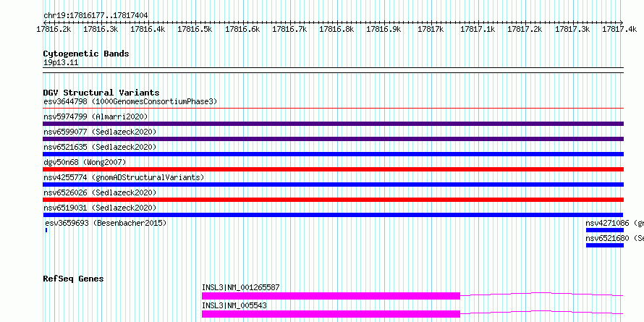Viewport: 644px width, 322px height.
Task: Select the thin red esv3644798 variant line
Action: (333, 109)
